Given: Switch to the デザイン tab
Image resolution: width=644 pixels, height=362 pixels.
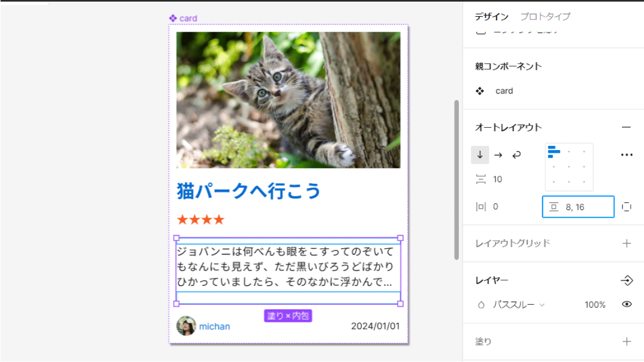Looking at the screenshot, I should click(492, 17).
